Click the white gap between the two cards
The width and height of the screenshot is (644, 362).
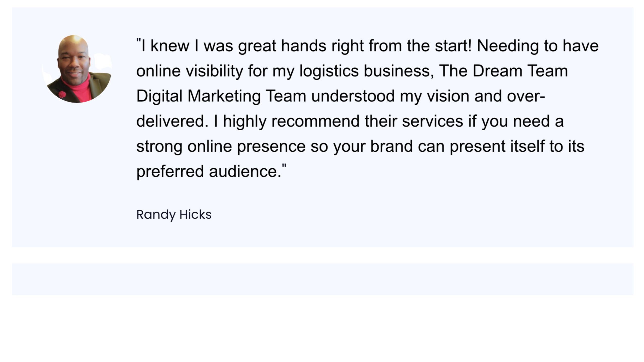click(323, 255)
